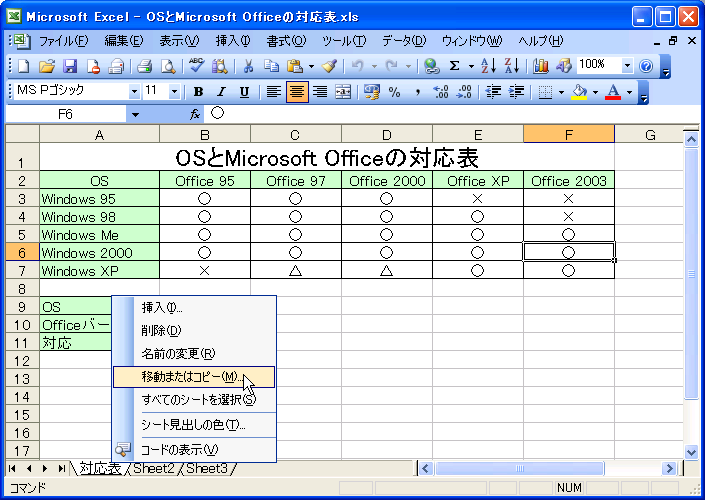Open Print Preview from the toolbar
Viewport: 705px width, 500px height.
(168, 66)
